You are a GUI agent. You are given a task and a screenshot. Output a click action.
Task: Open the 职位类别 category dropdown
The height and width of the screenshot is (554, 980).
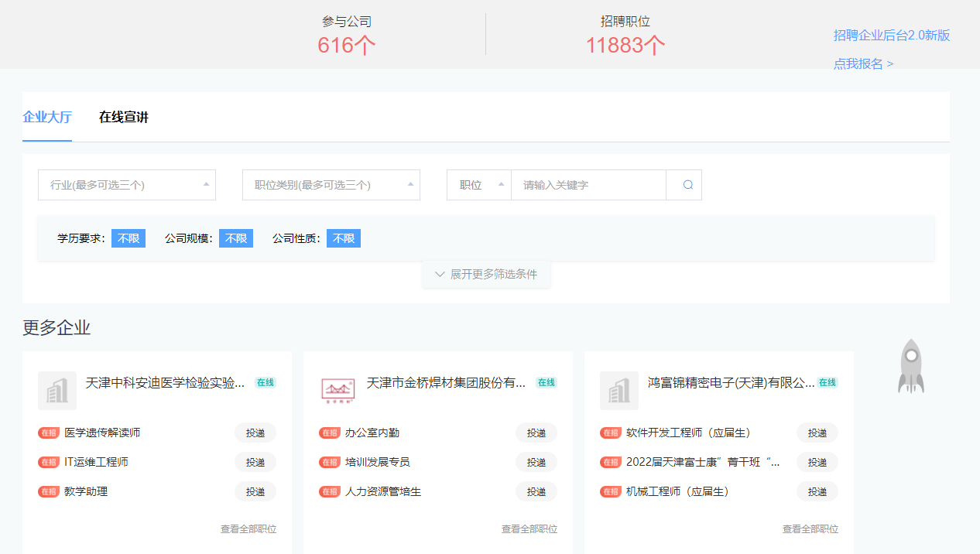pos(331,185)
